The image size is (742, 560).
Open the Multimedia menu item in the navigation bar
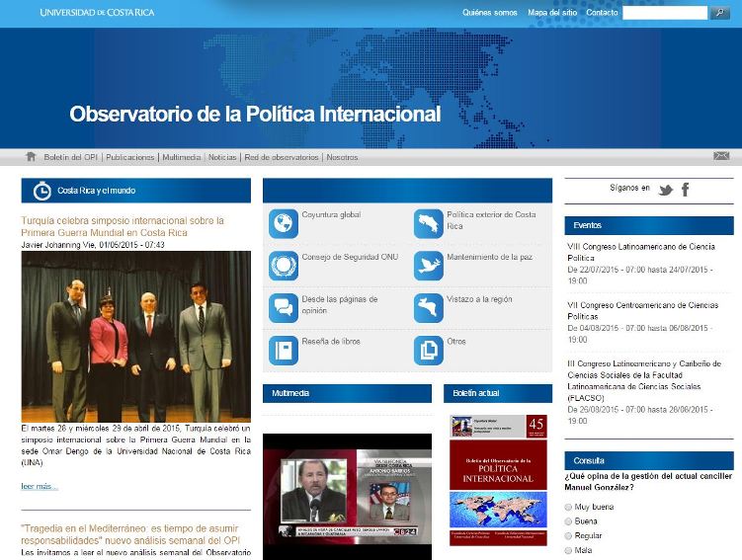(x=181, y=157)
